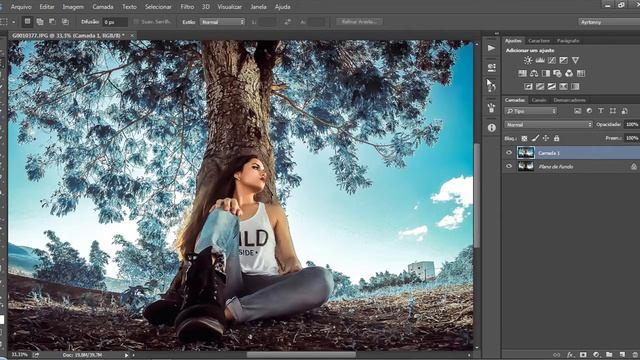Open the Actions panel (play icon)
The width and height of the screenshot is (640, 360).
click(491, 48)
